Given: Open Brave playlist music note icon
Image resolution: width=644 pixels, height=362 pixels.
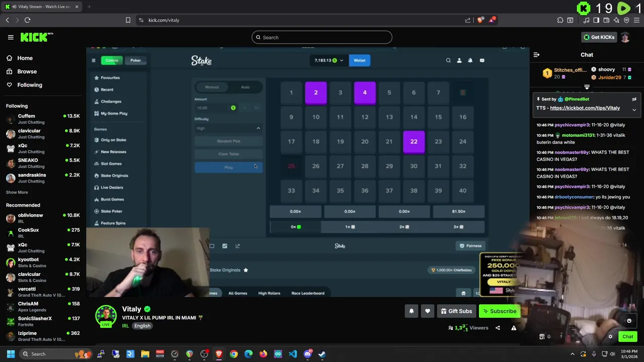Looking at the screenshot, I should coord(587,20).
